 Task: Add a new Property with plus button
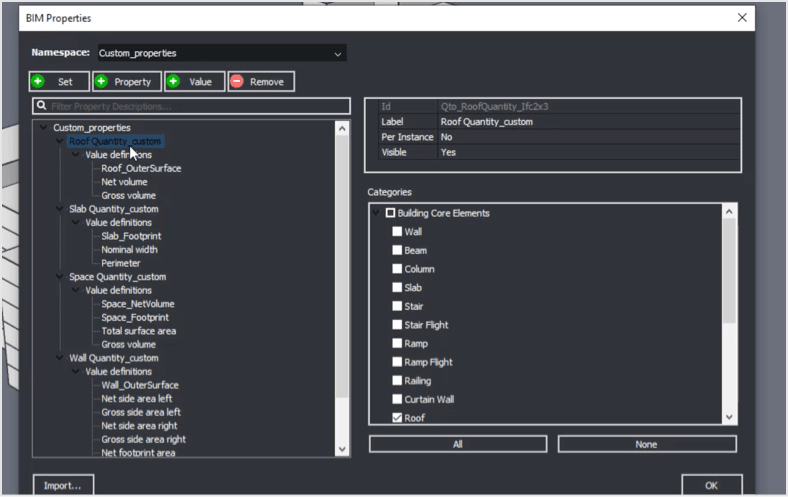pyautogui.click(x=127, y=81)
